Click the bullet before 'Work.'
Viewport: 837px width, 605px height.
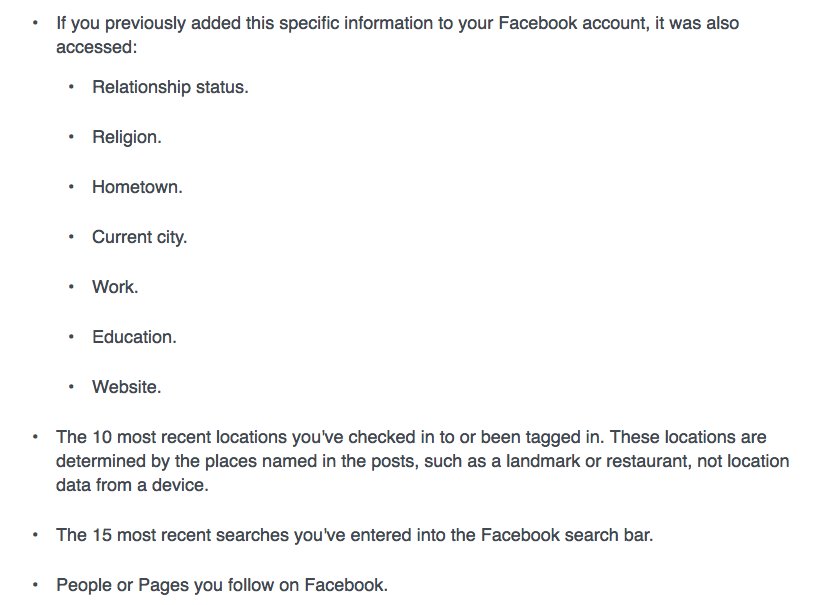coord(71,288)
